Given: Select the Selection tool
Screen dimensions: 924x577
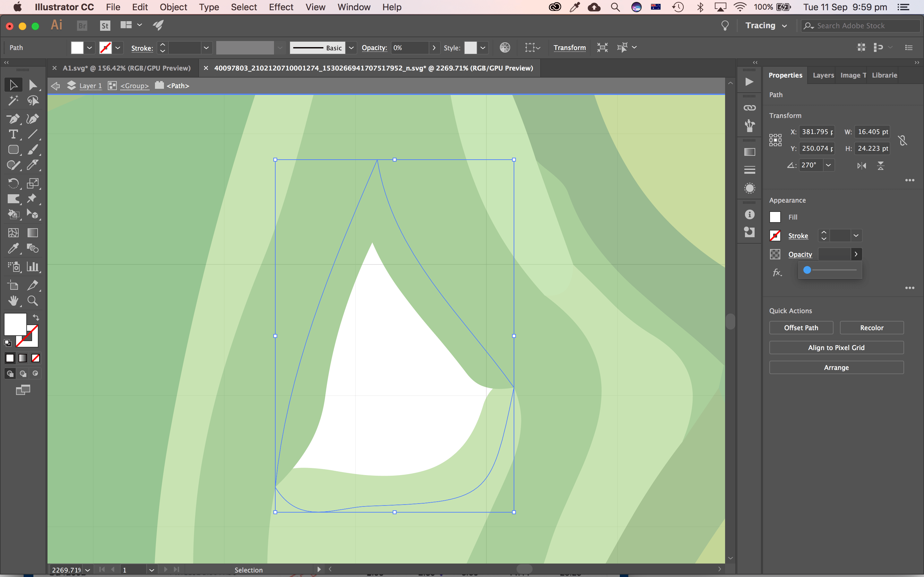Looking at the screenshot, I should click(x=13, y=85).
